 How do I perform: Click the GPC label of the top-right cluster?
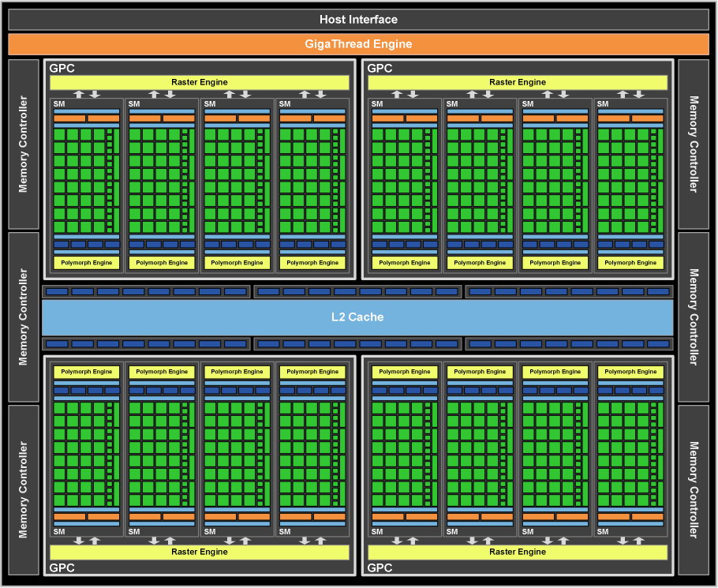coord(380,68)
